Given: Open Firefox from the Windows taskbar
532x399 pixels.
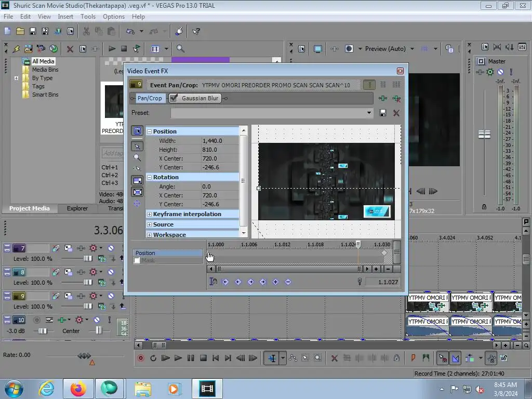Looking at the screenshot, I should pos(78,389).
